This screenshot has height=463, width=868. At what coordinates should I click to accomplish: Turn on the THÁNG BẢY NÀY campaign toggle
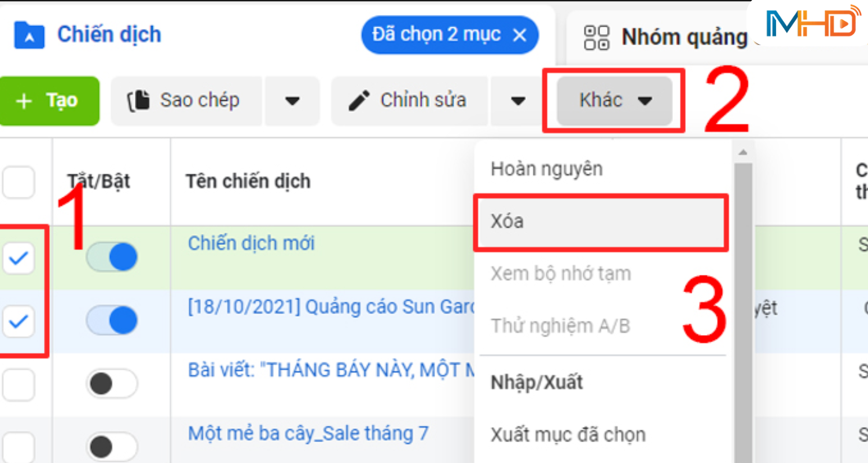coord(112,384)
